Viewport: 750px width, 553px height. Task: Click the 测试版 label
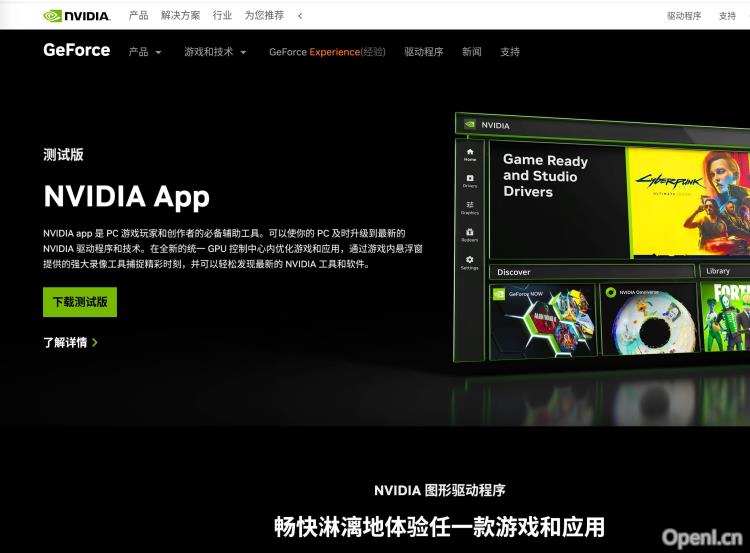coord(63,155)
